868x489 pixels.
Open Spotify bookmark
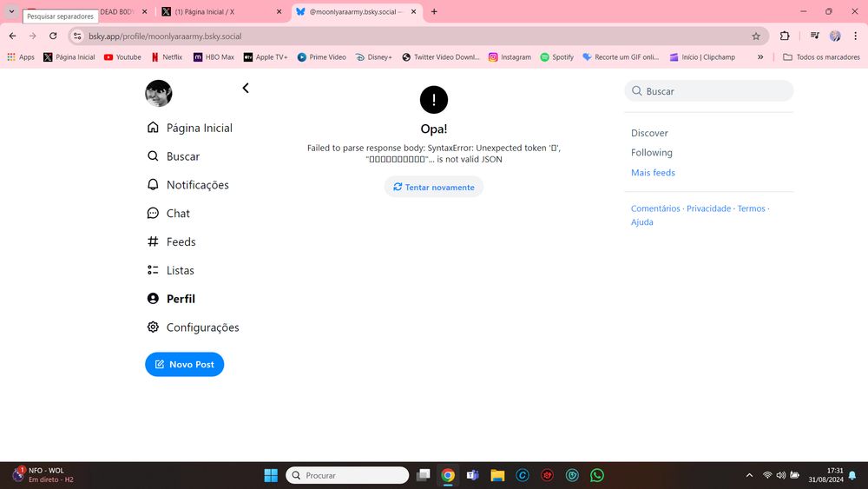pos(557,57)
